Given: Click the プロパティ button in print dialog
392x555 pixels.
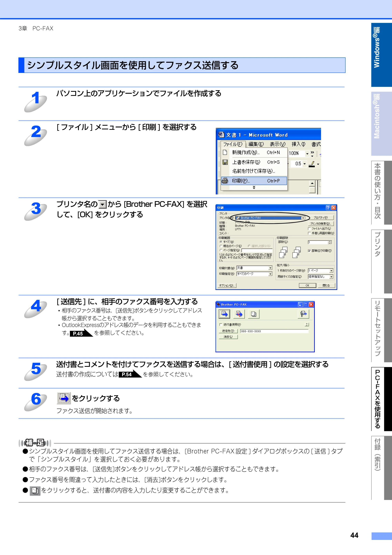Looking at the screenshot, I should (320, 218).
